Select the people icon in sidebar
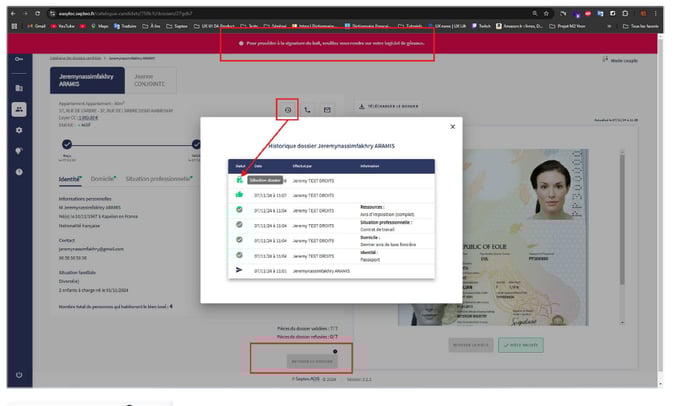 [x=19, y=109]
